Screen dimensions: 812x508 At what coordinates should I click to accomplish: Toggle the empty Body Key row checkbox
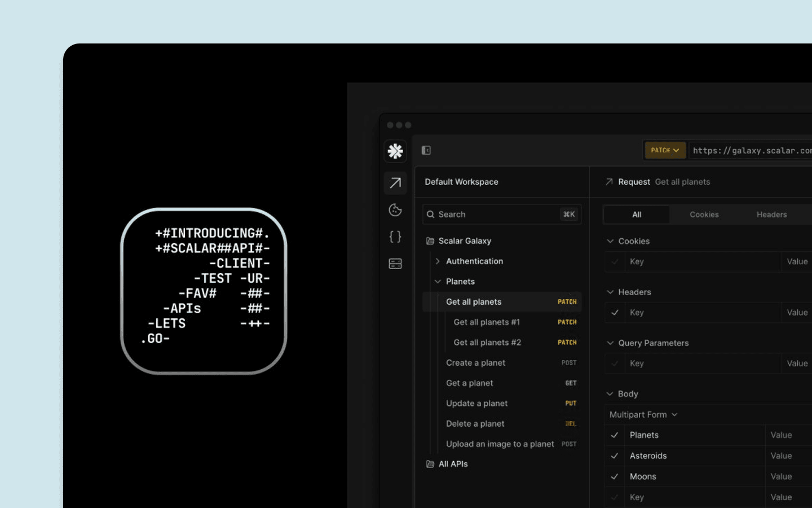(x=615, y=497)
